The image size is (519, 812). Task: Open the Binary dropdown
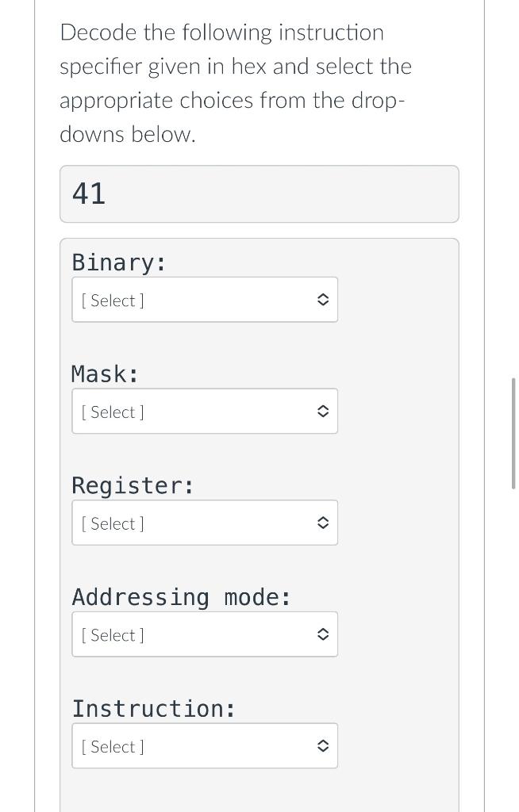tap(205, 299)
